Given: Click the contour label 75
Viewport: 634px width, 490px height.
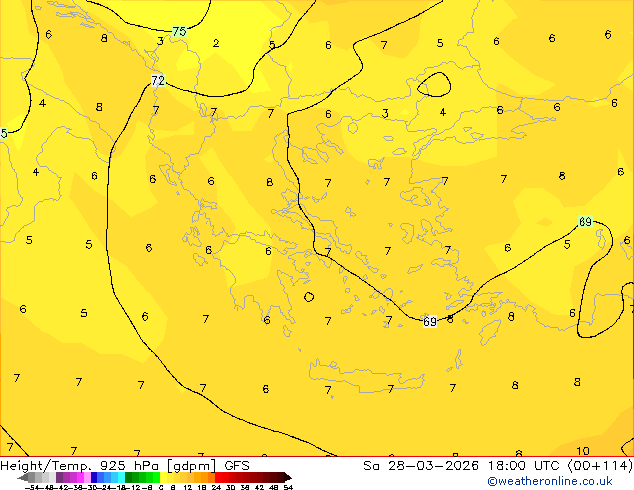Looking at the screenshot, I should tap(179, 31).
